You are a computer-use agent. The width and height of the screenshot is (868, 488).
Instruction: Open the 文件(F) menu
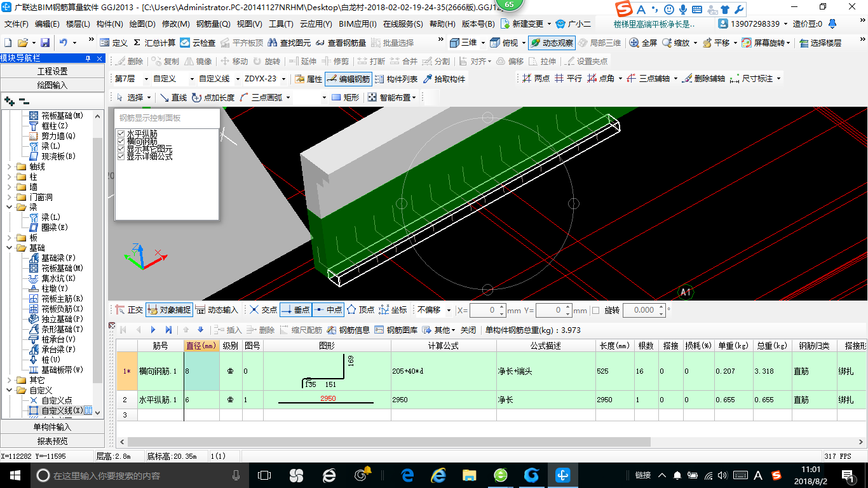point(17,24)
